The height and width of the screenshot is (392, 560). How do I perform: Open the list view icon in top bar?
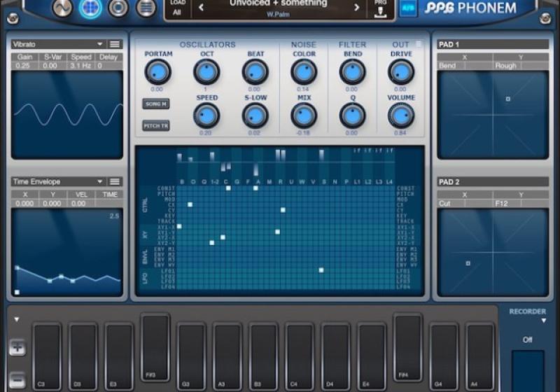[x=146, y=8]
